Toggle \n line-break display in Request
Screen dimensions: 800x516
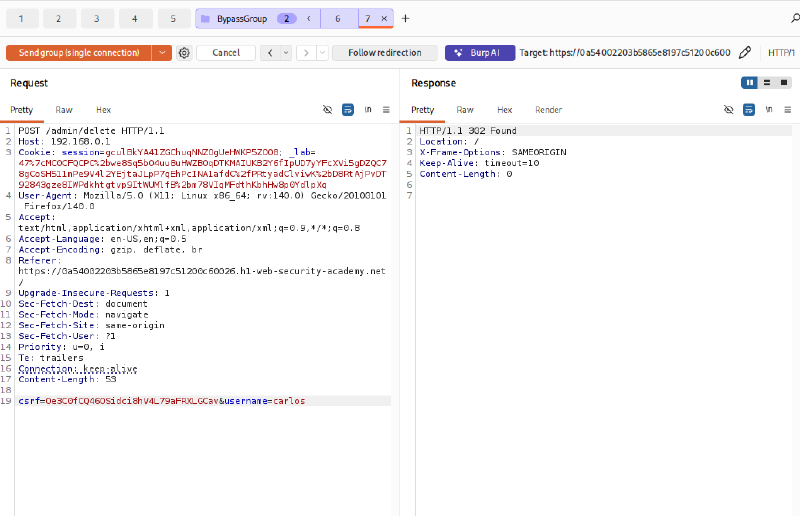(368, 110)
